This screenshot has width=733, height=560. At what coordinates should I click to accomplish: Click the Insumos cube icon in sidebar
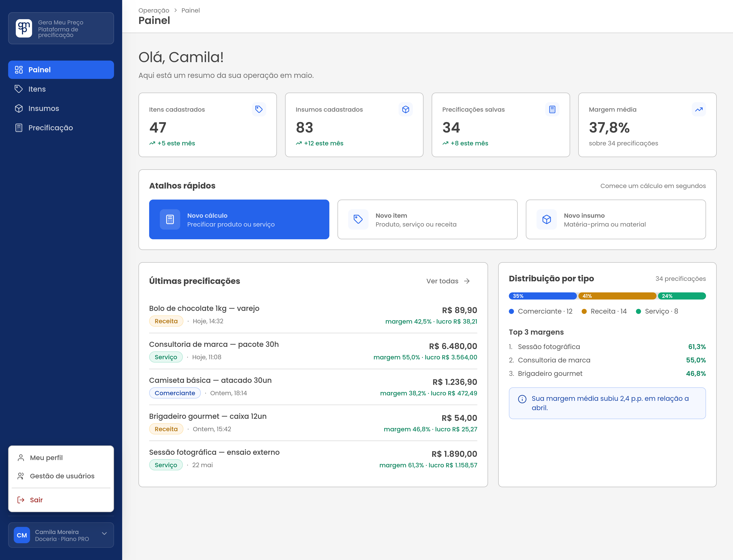[x=19, y=108]
